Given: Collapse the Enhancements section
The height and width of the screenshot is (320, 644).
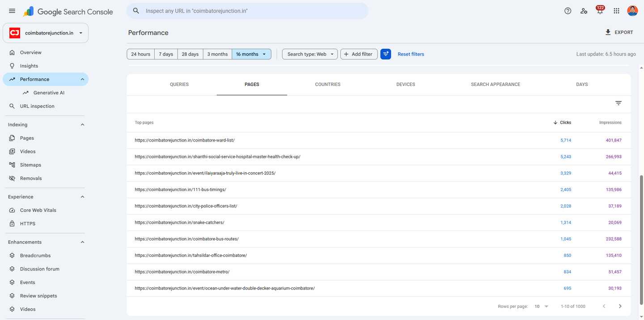Looking at the screenshot, I should (x=82, y=242).
